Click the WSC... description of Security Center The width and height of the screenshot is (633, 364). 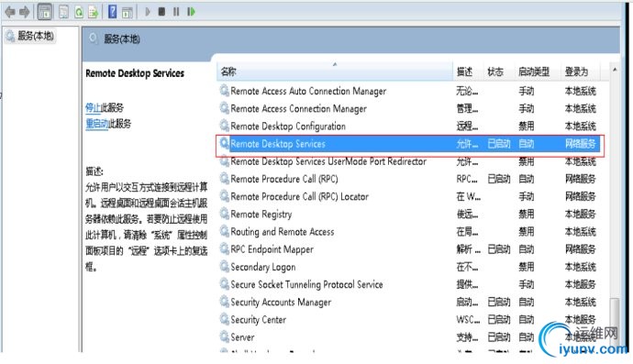click(x=468, y=320)
